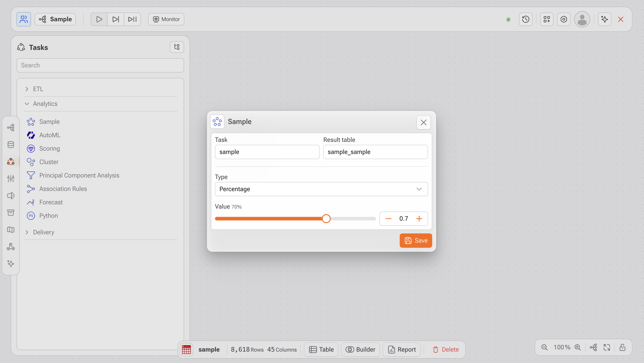
Task: Open the database icon in left sidebar
Action: pos(11,144)
